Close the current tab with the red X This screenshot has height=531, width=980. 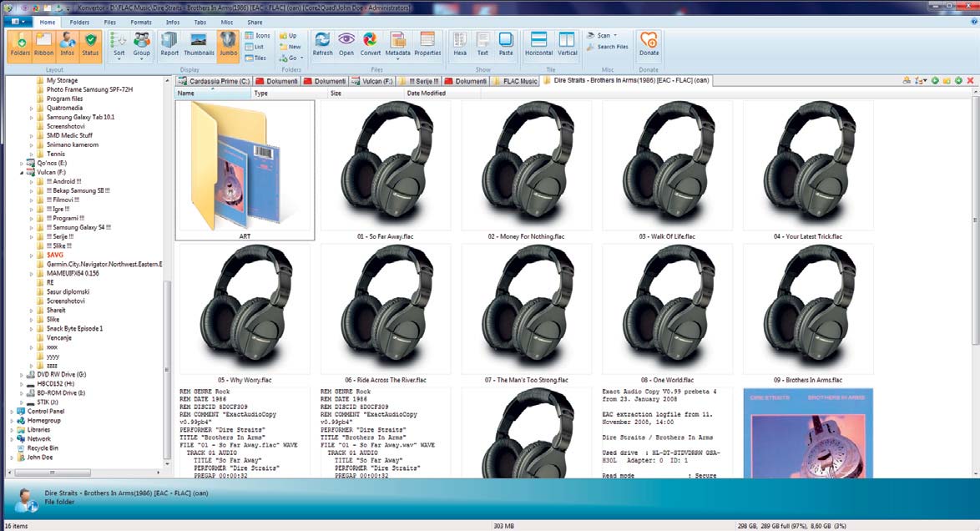coord(970,81)
